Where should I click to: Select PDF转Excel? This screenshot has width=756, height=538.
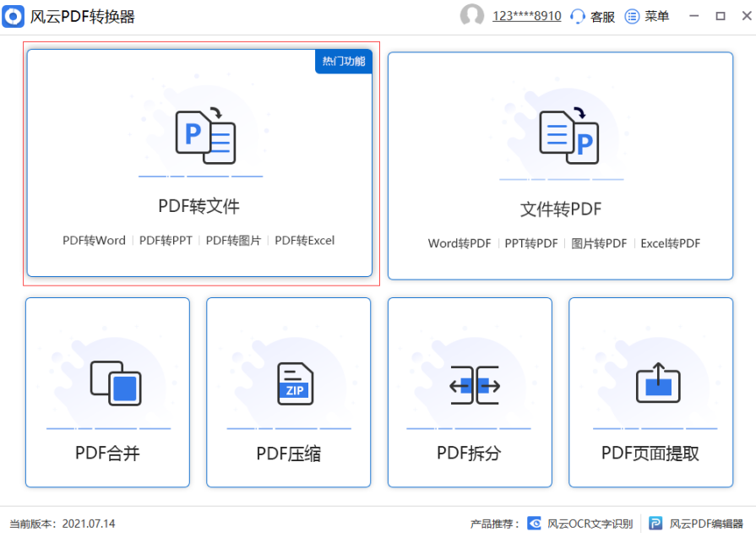click(x=305, y=241)
